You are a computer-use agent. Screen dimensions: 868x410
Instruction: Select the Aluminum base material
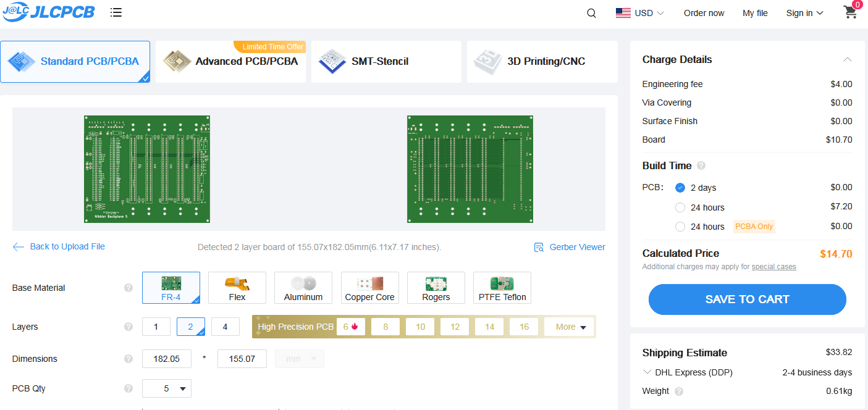click(x=303, y=288)
